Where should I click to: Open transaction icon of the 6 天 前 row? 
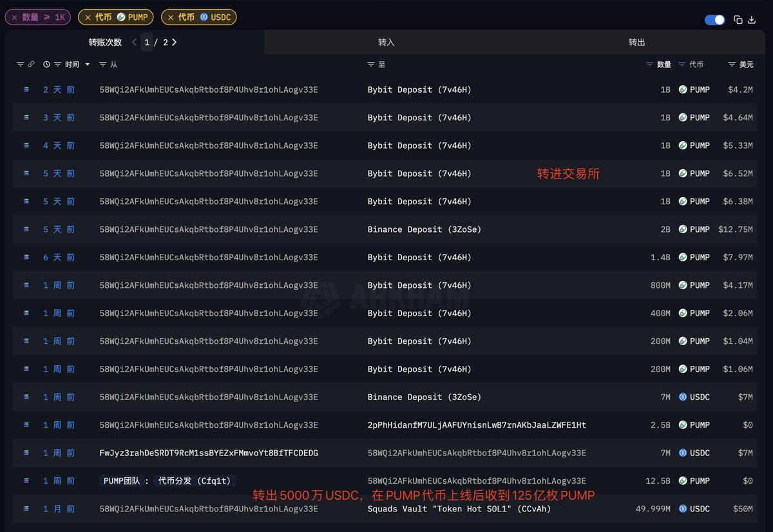tap(26, 257)
